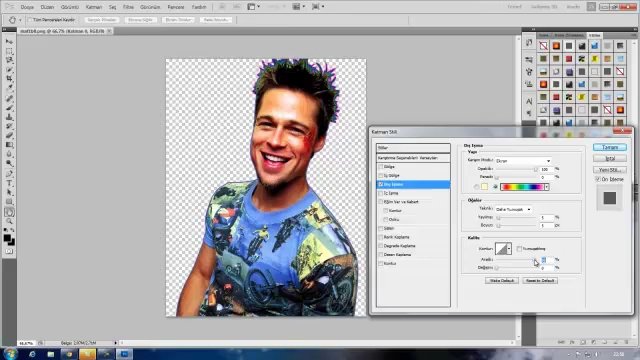Click the Opaklık slider
The image size is (640, 360).
coord(517,169)
